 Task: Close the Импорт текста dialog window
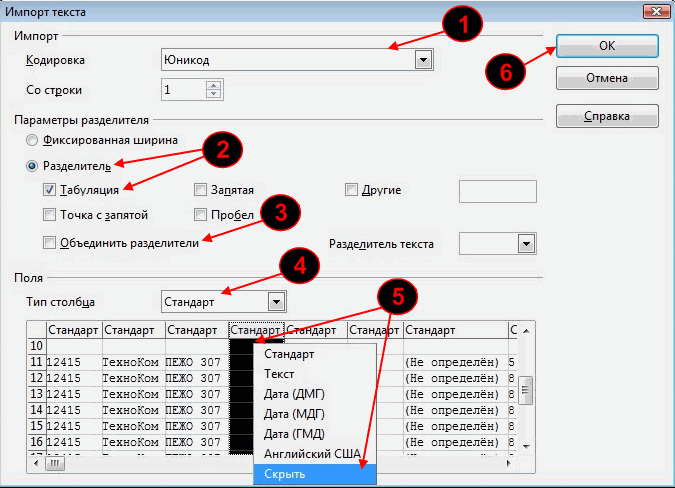click(x=655, y=11)
